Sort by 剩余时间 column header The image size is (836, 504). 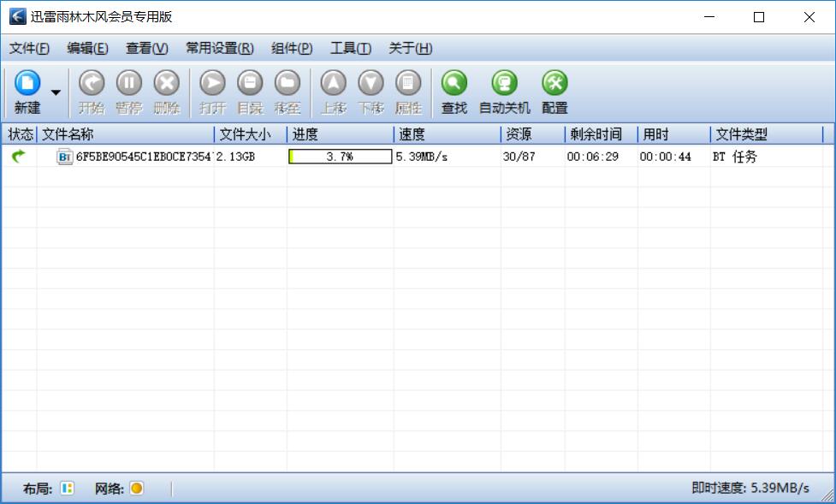point(601,134)
